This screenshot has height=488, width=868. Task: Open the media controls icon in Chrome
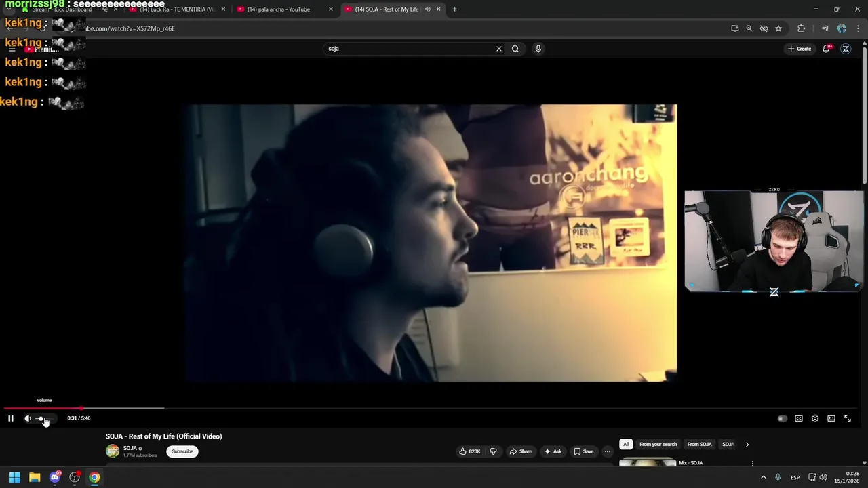tap(825, 28)
